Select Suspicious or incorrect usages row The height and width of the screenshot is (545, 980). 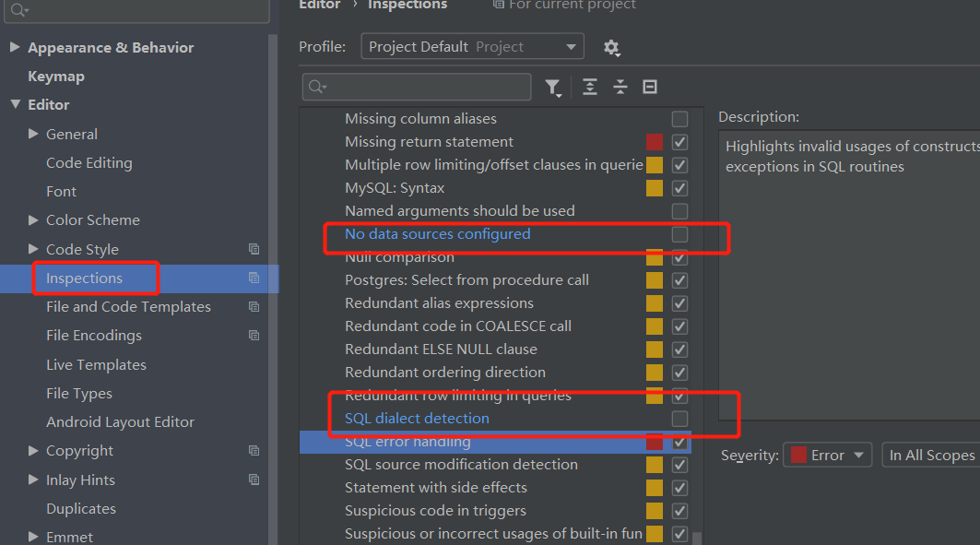click(x=495, y=534)
